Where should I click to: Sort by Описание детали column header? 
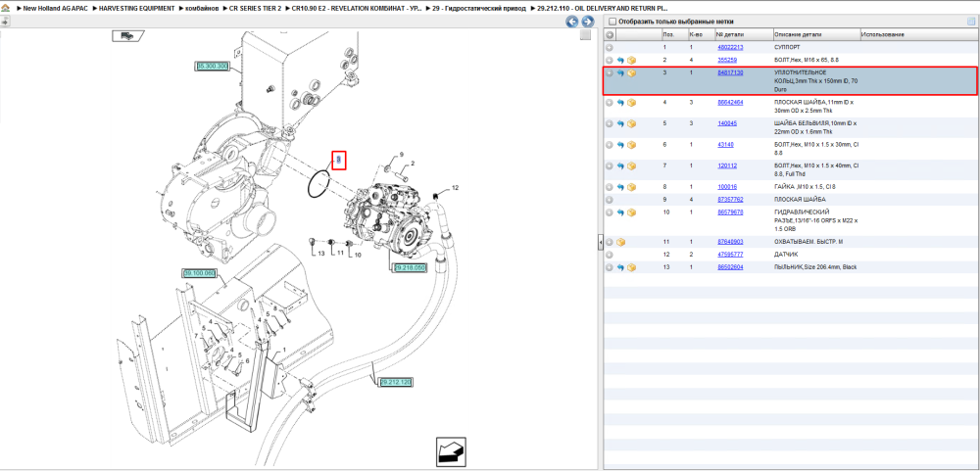point(798,34)
